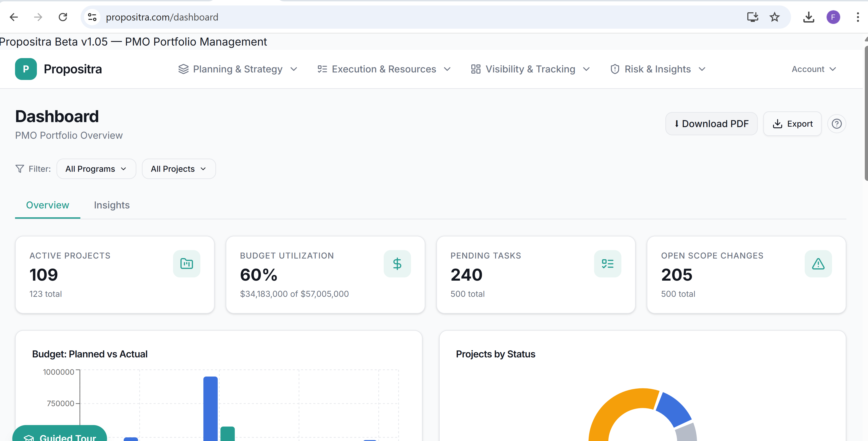Open Planning & Strategy menu

tap(237, 69)
